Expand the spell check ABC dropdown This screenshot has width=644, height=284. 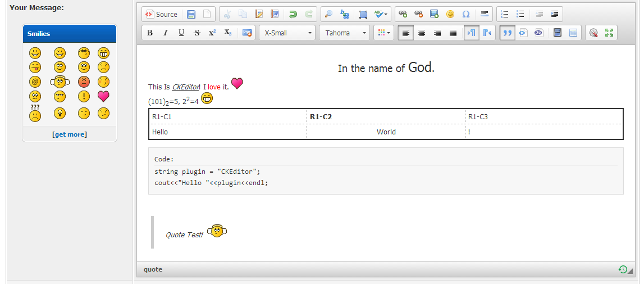coord(382,15)
